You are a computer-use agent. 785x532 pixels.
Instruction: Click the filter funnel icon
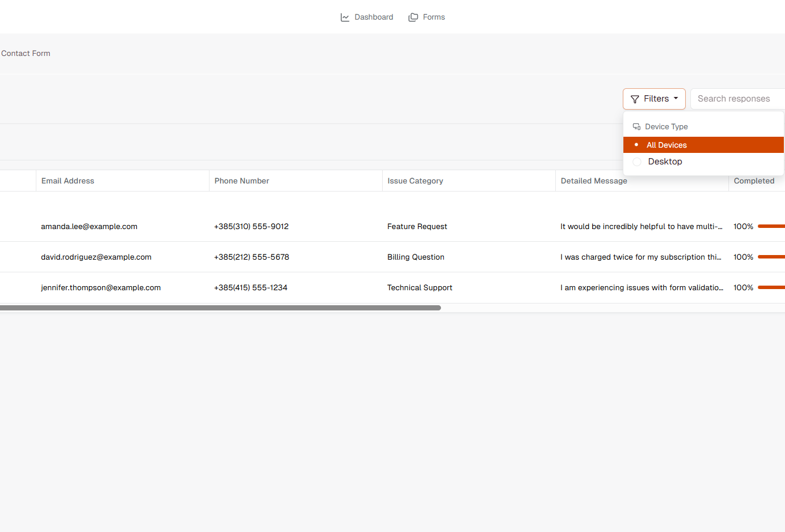[635, 99]
